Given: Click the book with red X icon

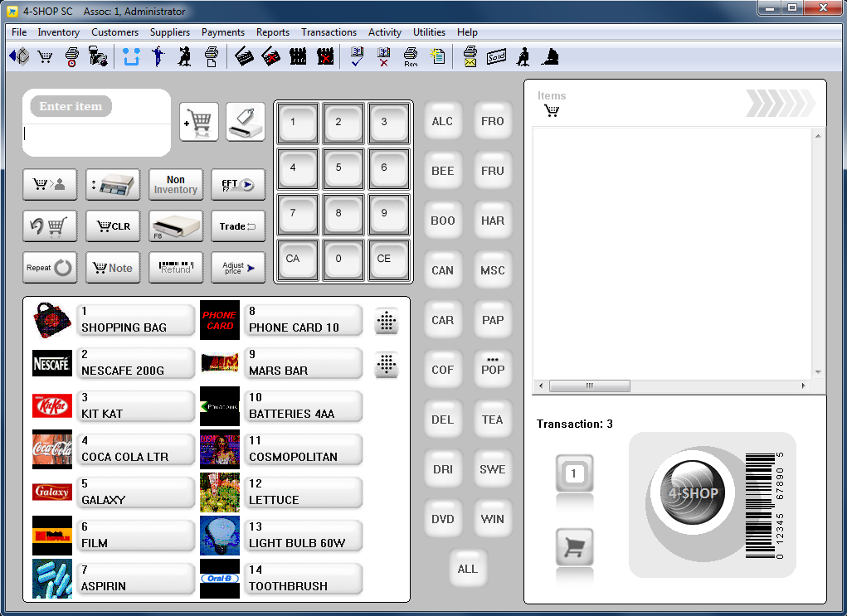Looking at the screenshot, I should tap(383, 56).
